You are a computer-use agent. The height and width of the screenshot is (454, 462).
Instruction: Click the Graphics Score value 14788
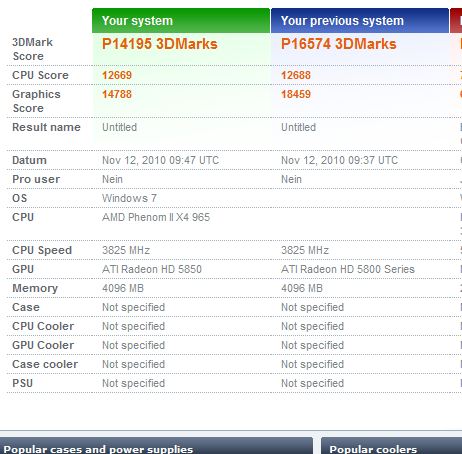(x=117, y=94)
